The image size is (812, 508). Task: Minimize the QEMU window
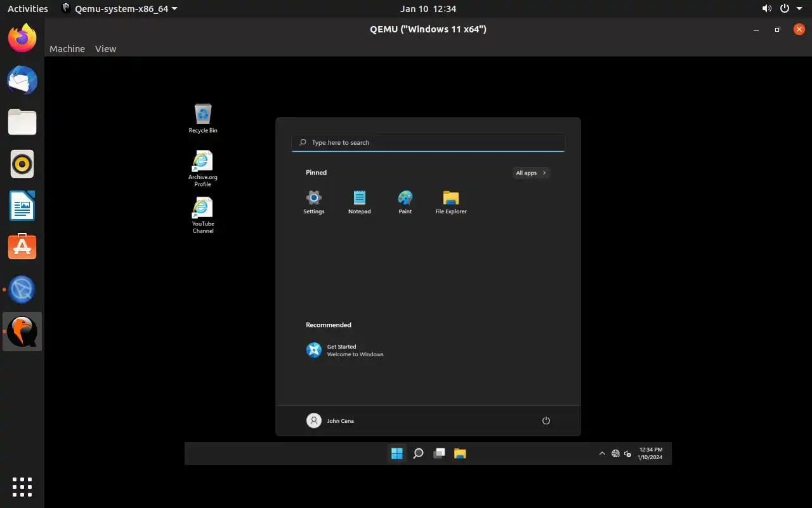pyautogui.click(x=756, y=29)
